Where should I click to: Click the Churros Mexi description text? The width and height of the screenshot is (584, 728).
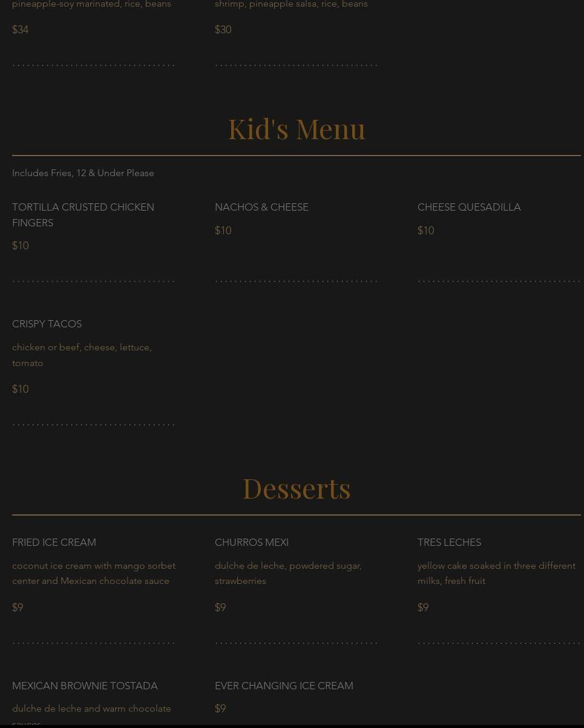[x=288, y=573]
